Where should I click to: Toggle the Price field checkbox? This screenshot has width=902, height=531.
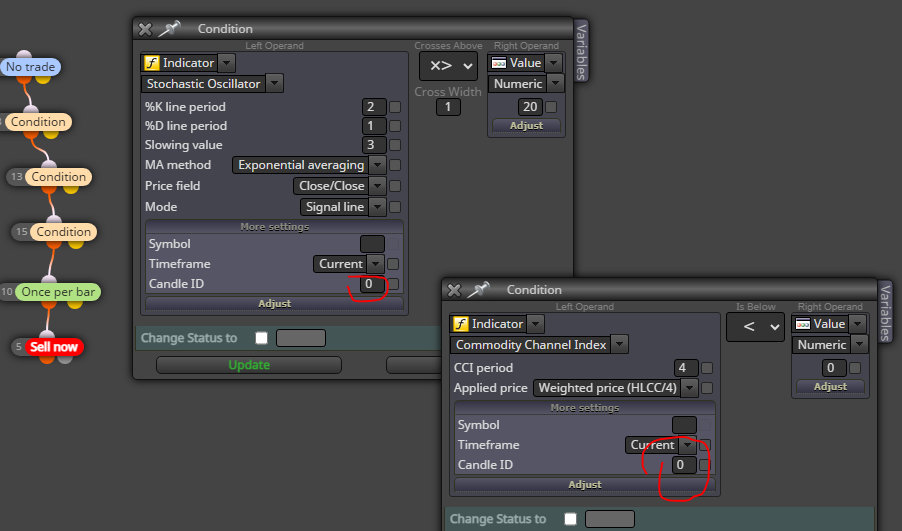395,186
